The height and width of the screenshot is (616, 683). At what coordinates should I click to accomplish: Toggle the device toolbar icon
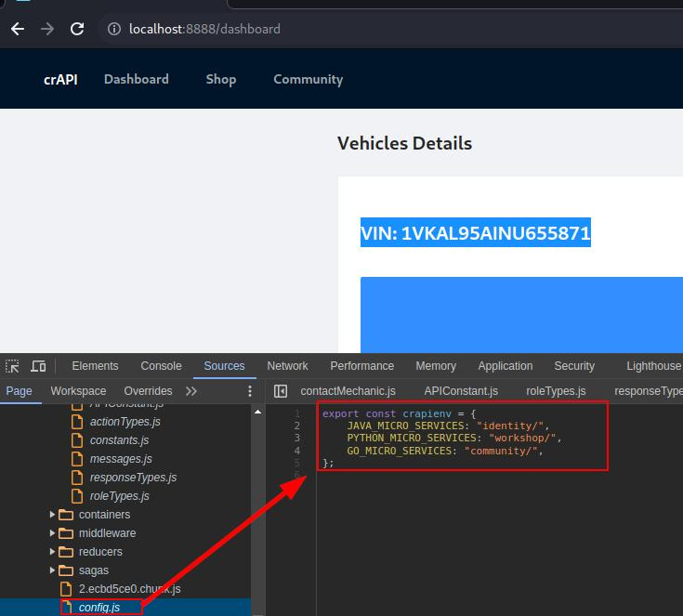coord(38,366)
